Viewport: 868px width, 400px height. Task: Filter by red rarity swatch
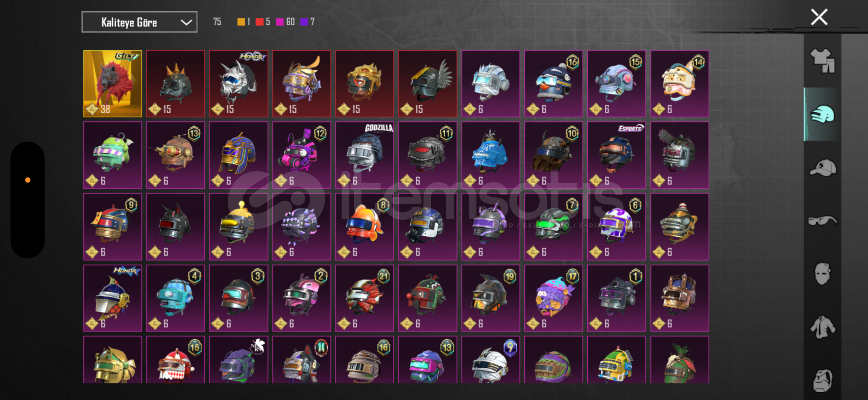(x=260, y=22)
